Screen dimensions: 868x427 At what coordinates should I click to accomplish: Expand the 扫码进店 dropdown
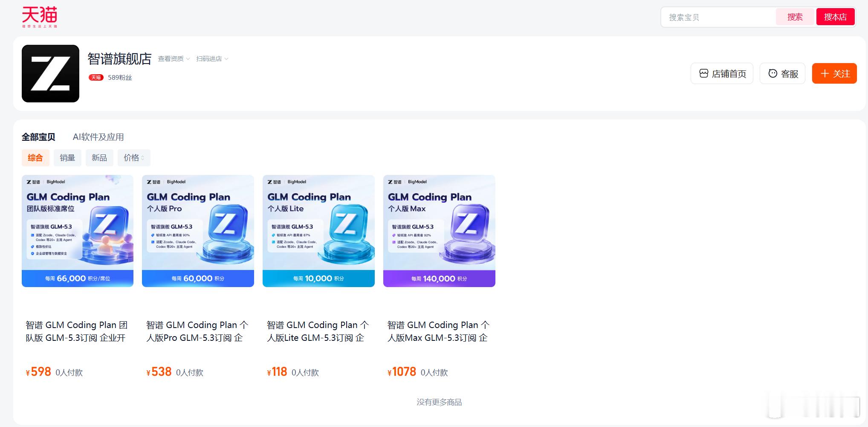pyautogui.click(x=212, y=58)
